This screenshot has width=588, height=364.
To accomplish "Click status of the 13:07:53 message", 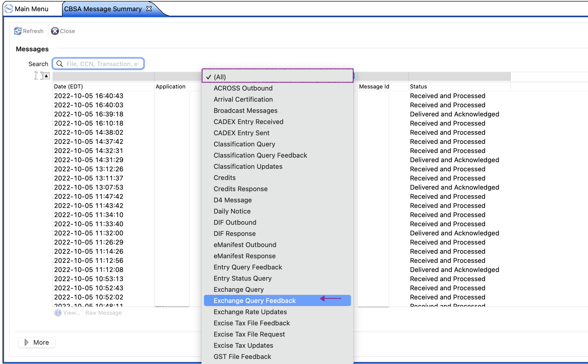I will click(454, 187).
